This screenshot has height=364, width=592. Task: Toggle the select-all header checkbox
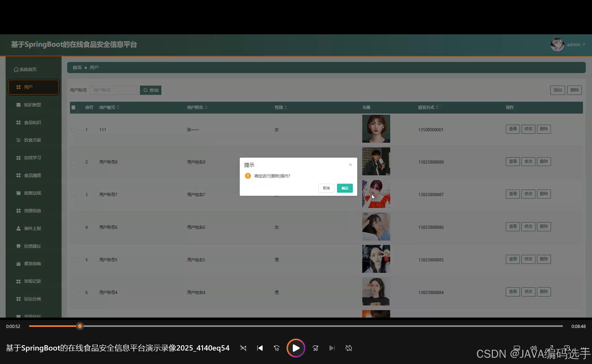(x=73, y=107)
